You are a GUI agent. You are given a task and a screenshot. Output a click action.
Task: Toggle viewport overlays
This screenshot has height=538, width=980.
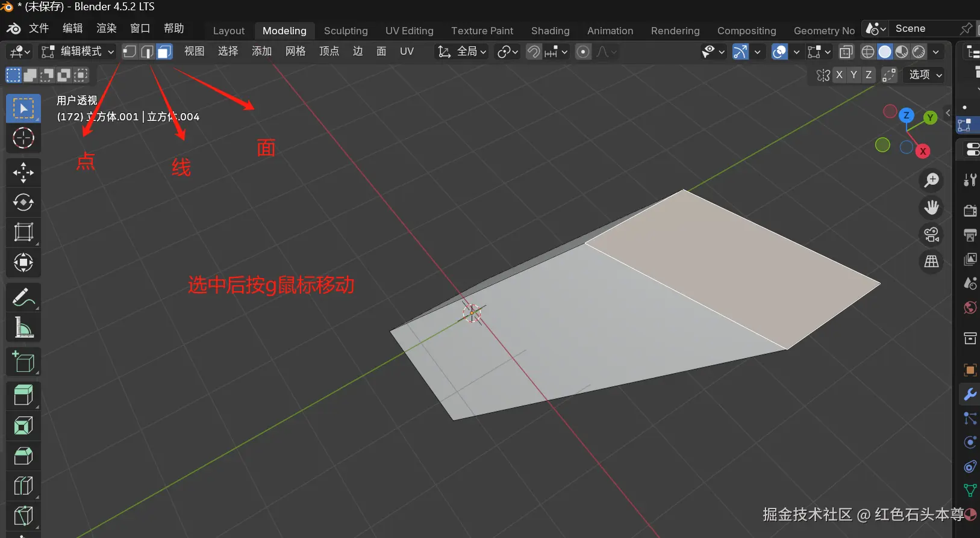pyautogui.click(x=779, y=52)
